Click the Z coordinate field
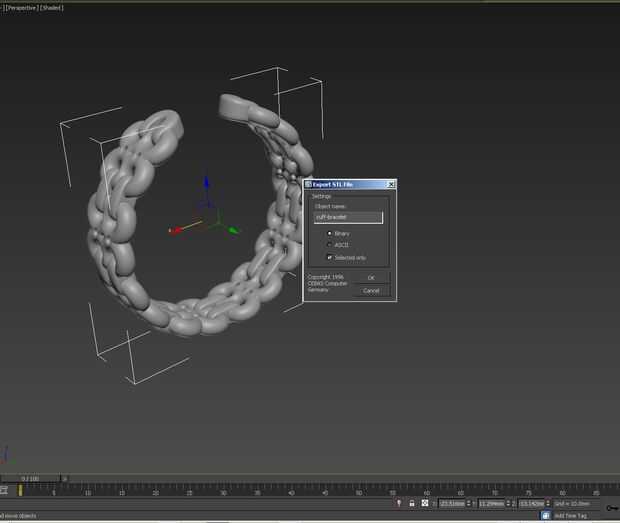The image size is (620, 523). coord(531,503)
